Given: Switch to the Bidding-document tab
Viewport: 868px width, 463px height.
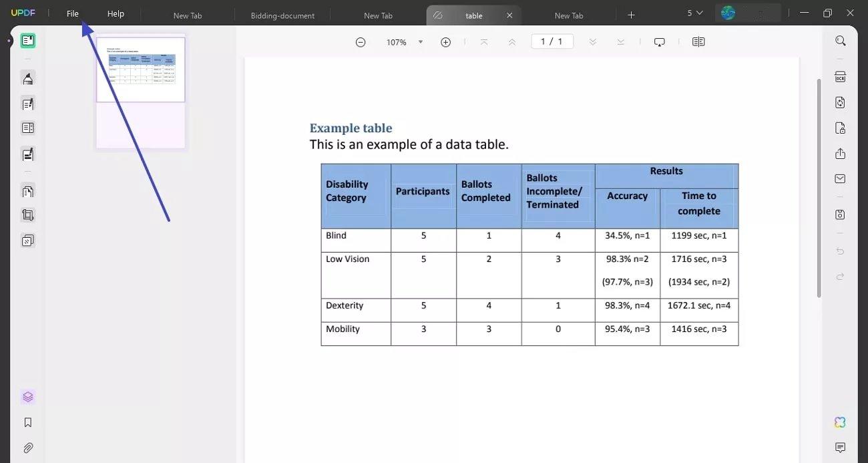Looking at the screenshot, I should coord(282,15).
